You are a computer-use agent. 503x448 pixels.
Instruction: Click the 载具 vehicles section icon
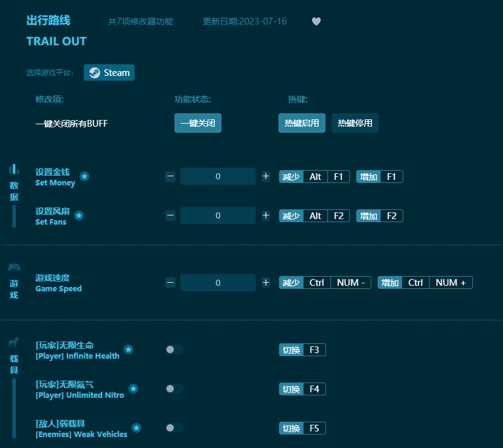pos(13,343)
